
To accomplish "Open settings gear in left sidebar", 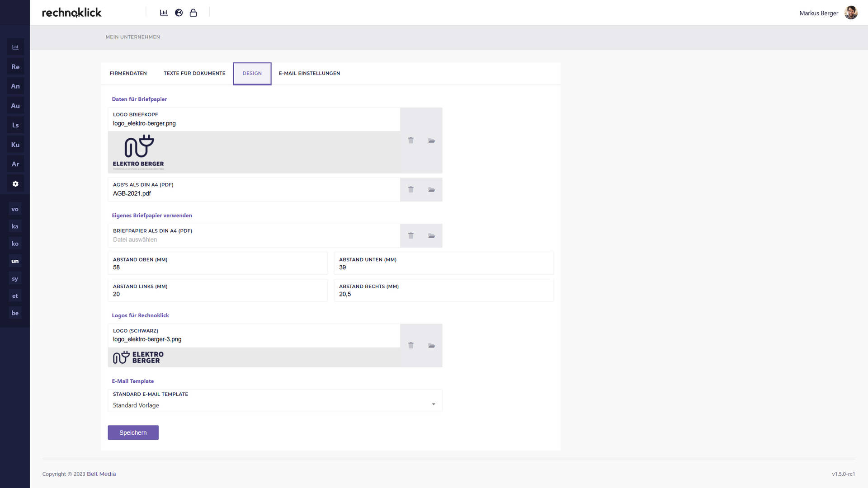I will [15, 184].
